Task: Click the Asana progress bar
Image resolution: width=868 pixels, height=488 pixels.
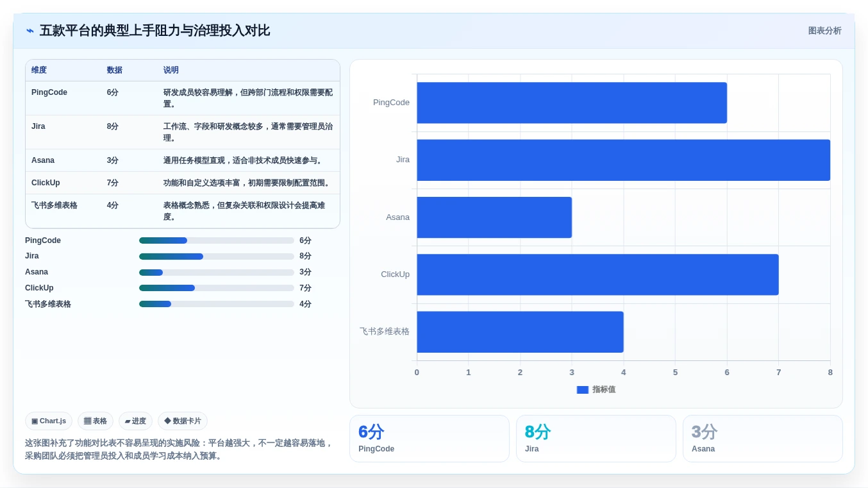Action: 217,273
